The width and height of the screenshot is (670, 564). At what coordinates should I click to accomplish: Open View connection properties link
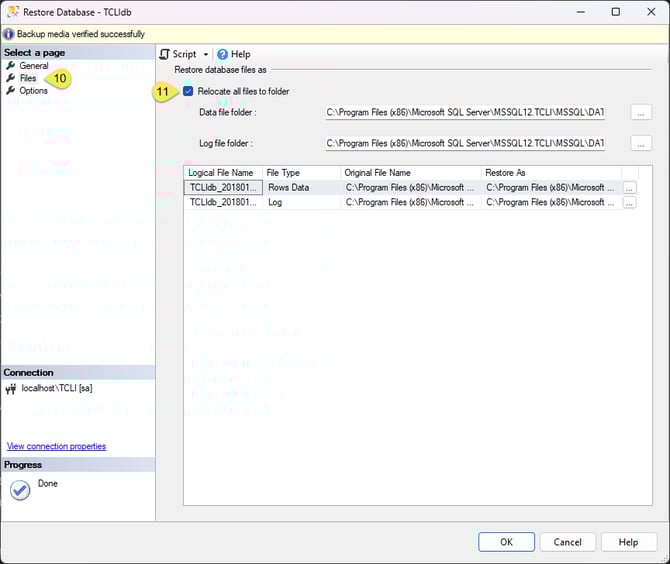tap(56, 446)
